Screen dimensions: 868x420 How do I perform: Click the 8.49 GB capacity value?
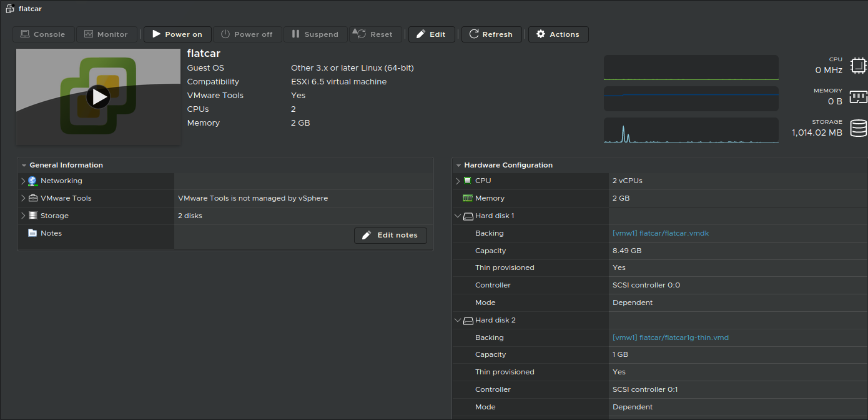[627, 251]
